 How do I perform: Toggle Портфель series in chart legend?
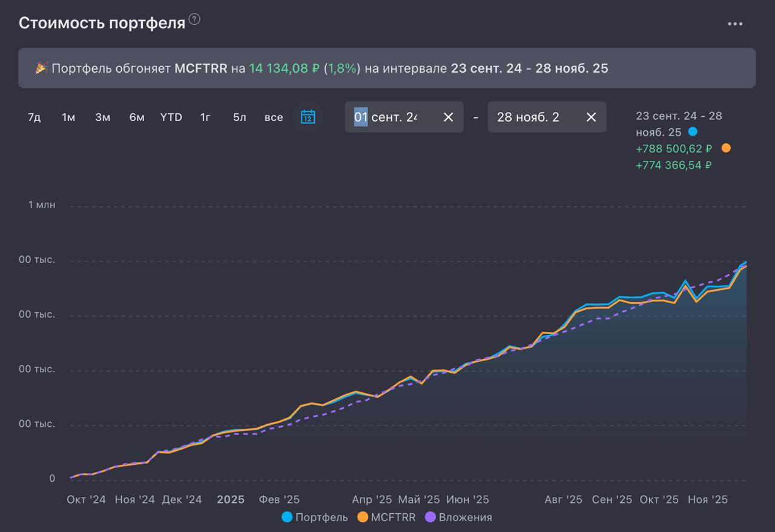(315, 517)
